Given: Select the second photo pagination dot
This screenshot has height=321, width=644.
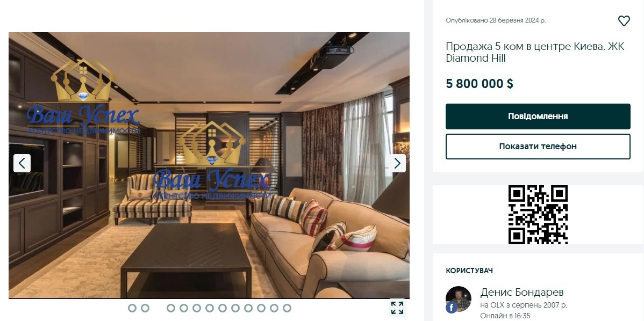Looking at the screenshot, I should [145, 308].
